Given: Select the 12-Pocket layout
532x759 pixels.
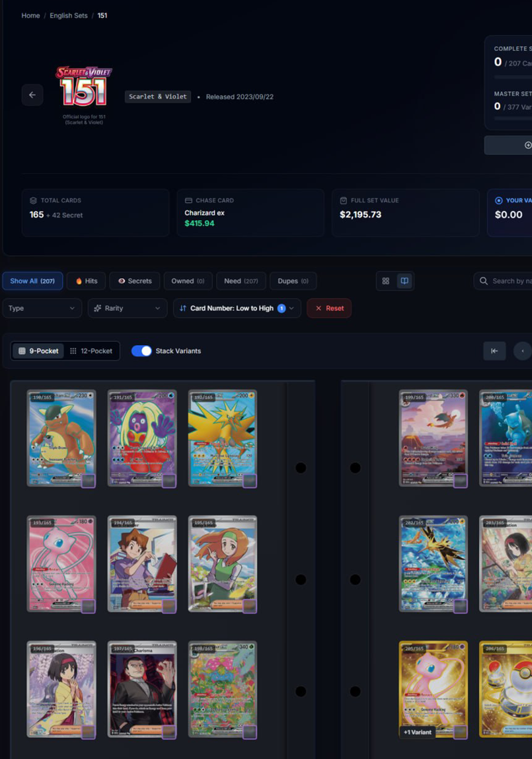Looking at the screenshot, I should tap(91, 351).
